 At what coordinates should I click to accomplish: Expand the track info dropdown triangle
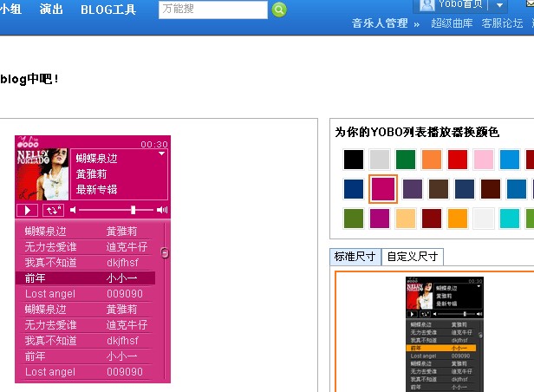coord(162,154)
